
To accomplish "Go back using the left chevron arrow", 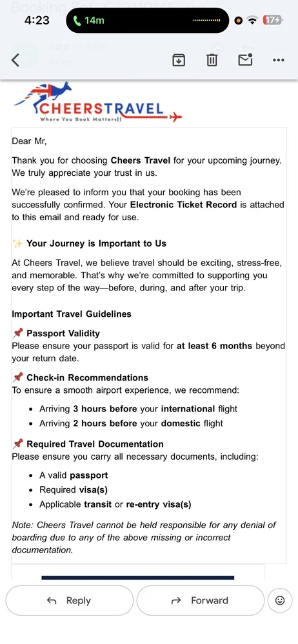I will tap(15, 60).
